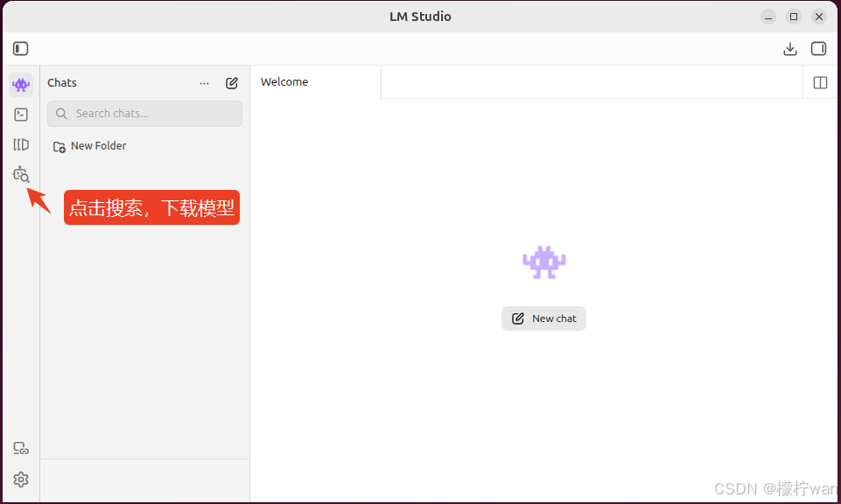Open the Settings gear icon
Image resolution: width=841 pixels, height=504 pixels.
21,479
